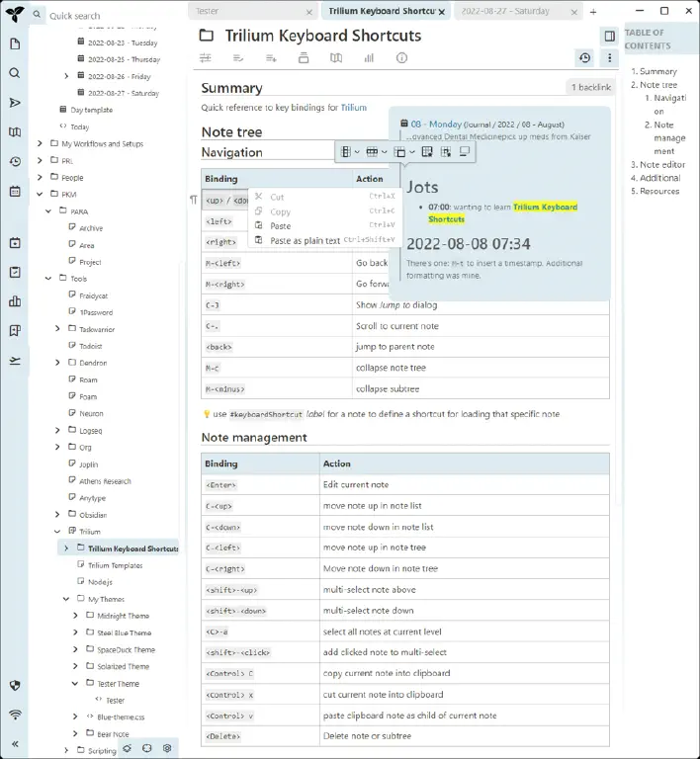This screenshot has height=759, width=700.
Task: Click the sync status wifi icon
Action: [x=15, y=715]
